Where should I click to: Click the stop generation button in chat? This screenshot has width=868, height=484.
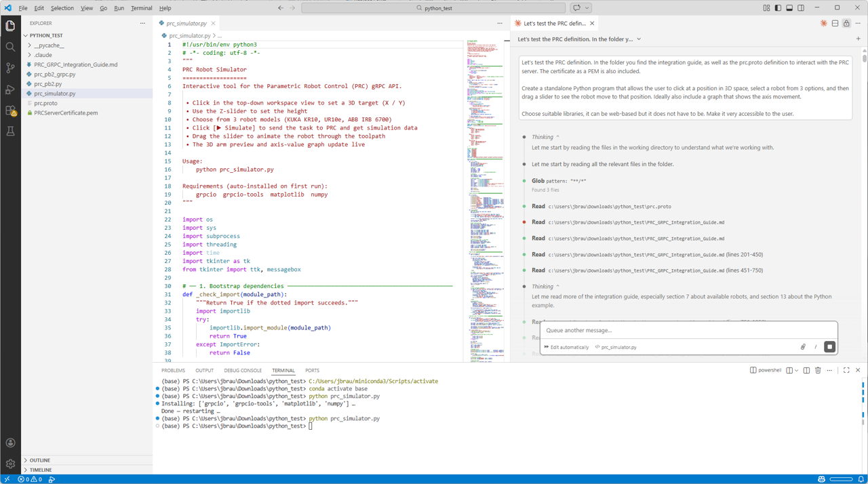pyautogui.click(x=829, y=347)
